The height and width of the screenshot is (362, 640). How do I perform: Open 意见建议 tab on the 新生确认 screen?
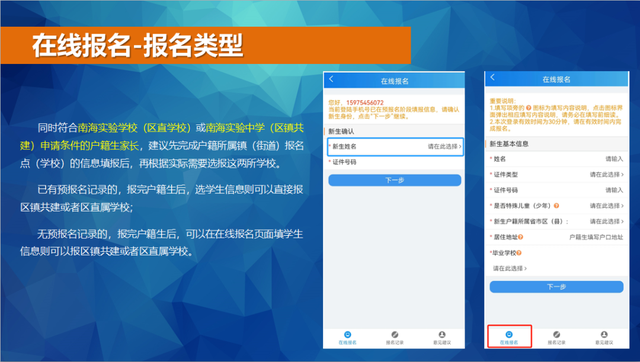pyautogui.click(x=442, y=338)
